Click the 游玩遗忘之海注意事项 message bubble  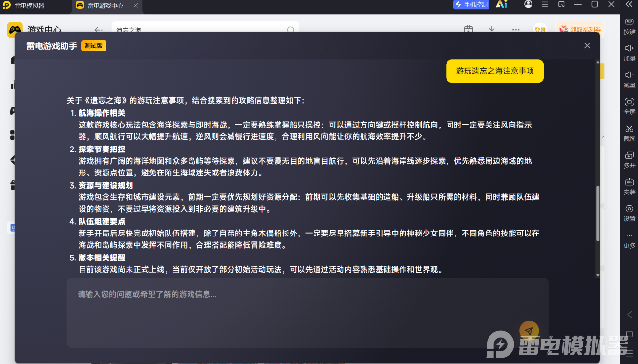click(x=495, y=71)
